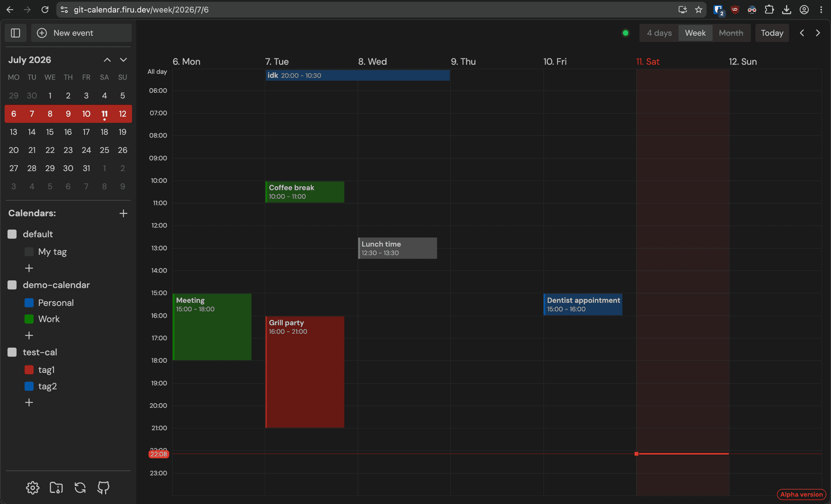This screenshot has height=504, width=831.
Task: Open the Meeting event on Monday
Action: (212, 327)
